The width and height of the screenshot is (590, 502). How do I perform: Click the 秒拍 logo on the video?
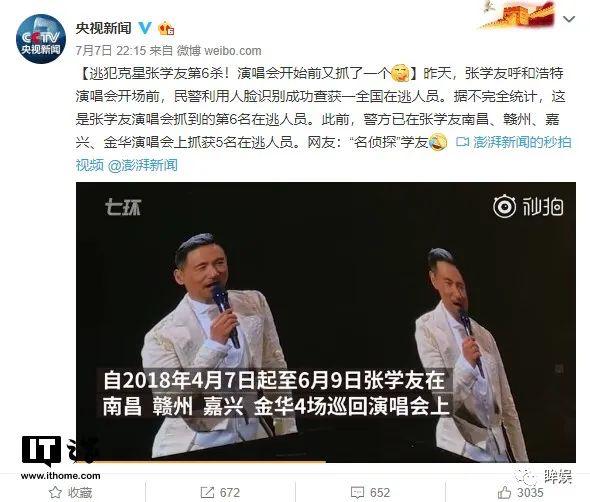(528, 206)
